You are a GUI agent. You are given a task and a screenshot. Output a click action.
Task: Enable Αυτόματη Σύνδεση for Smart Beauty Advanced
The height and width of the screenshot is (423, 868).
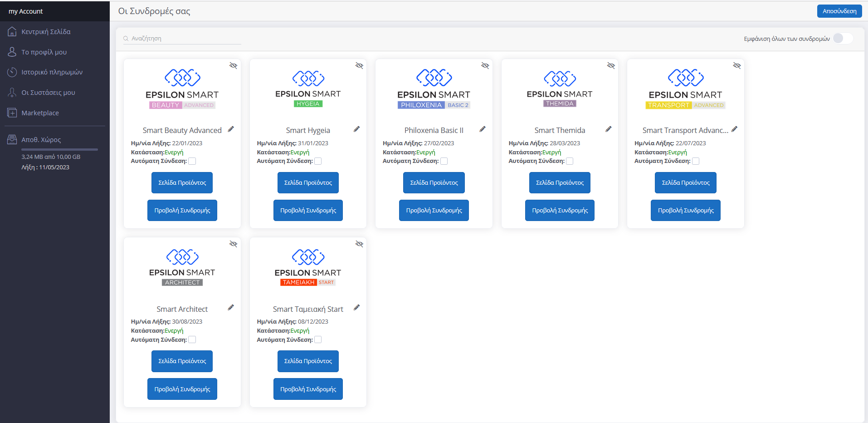(x=192, y=161)
